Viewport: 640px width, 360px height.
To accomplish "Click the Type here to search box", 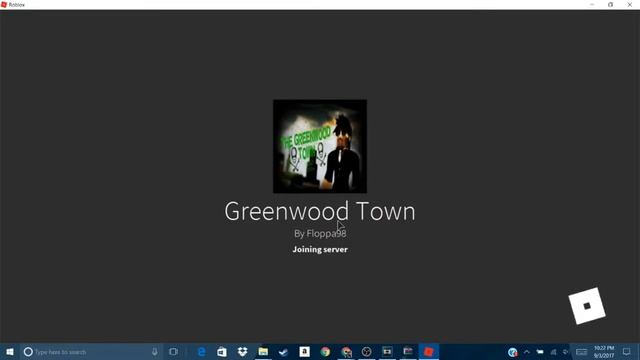I will [x=91, y=351].
